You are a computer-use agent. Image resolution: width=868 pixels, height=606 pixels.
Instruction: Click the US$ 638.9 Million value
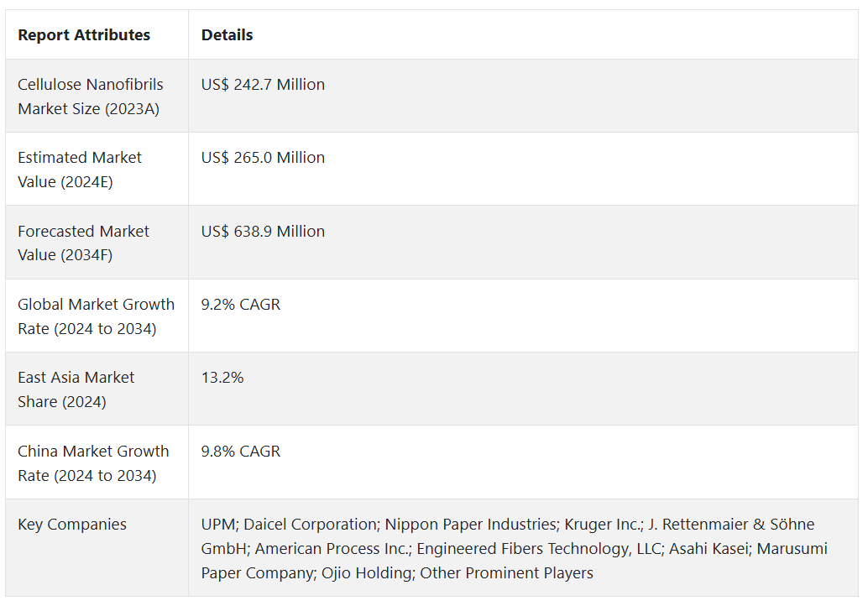tap(263, 232)
